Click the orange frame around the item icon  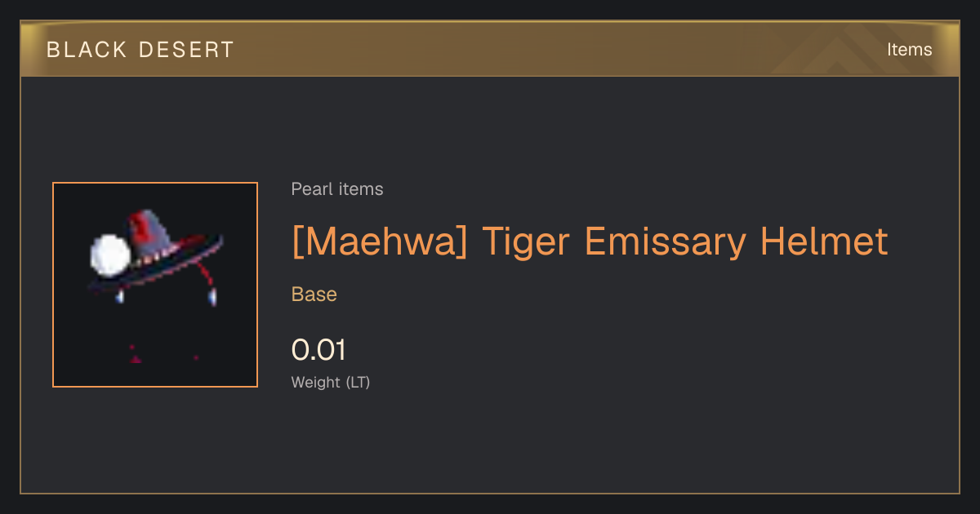[53, 285]
